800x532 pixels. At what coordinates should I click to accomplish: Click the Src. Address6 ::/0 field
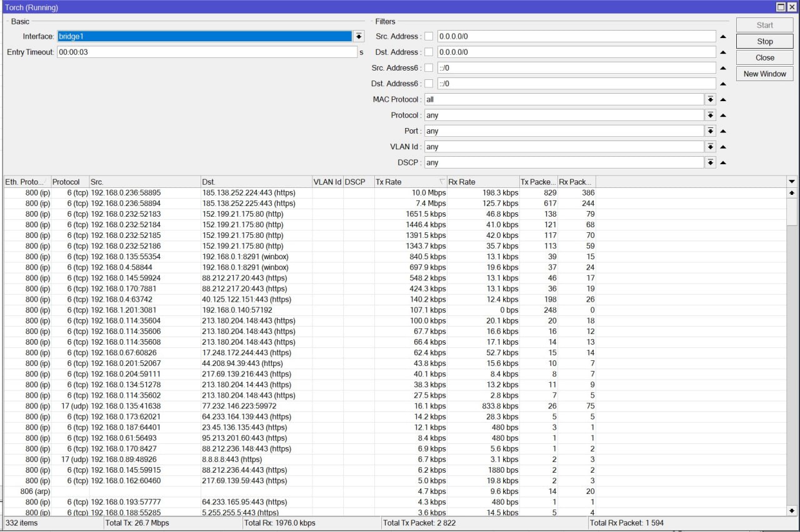tap(576, 67)
